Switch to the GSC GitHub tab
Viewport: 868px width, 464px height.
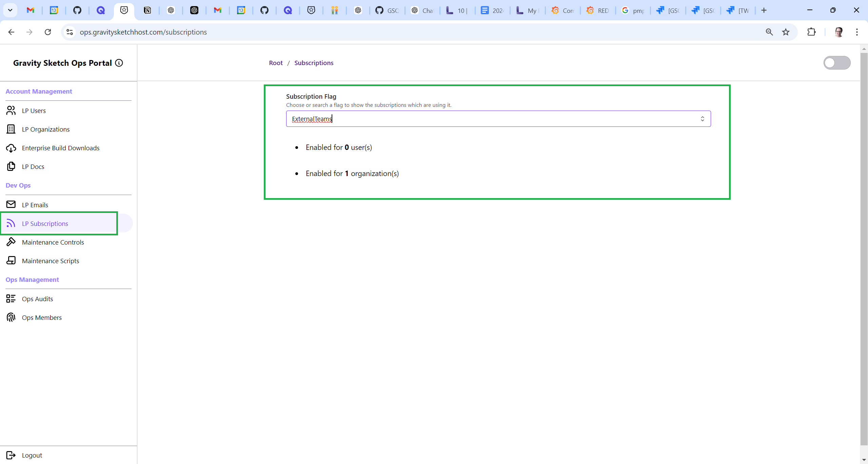tap(387, 11)
